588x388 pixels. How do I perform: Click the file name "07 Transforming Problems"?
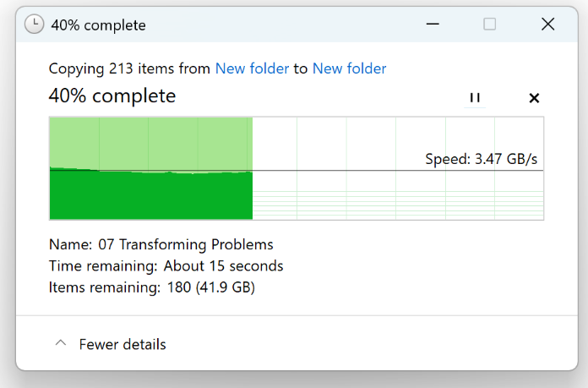point(186,244)
